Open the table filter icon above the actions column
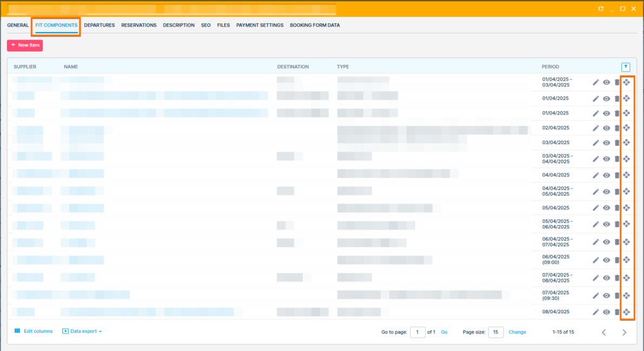Viewport: 644px width, 351px height. pyautogui.click(x=625, y=67)
